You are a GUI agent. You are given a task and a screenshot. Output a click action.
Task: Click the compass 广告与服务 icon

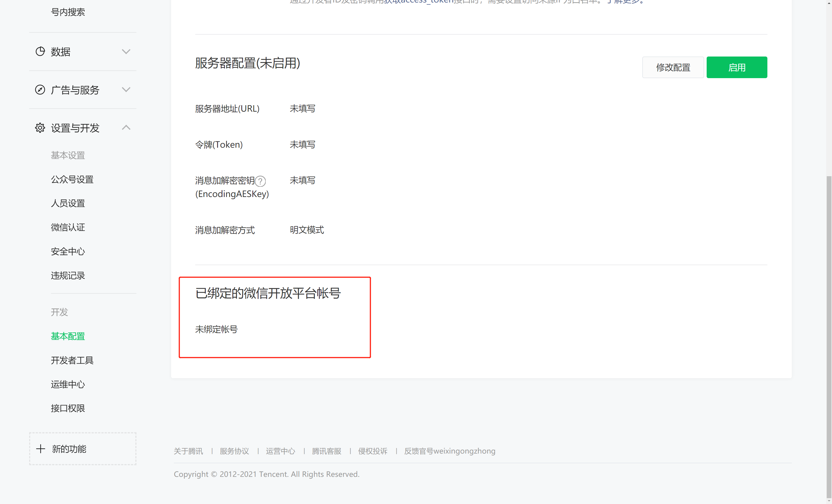pyautogui.click(x=40, y=90)
